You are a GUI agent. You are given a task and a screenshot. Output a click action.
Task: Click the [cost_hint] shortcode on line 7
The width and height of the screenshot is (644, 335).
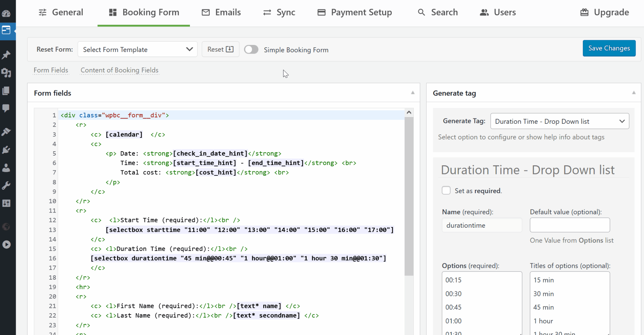coord(216,172)
